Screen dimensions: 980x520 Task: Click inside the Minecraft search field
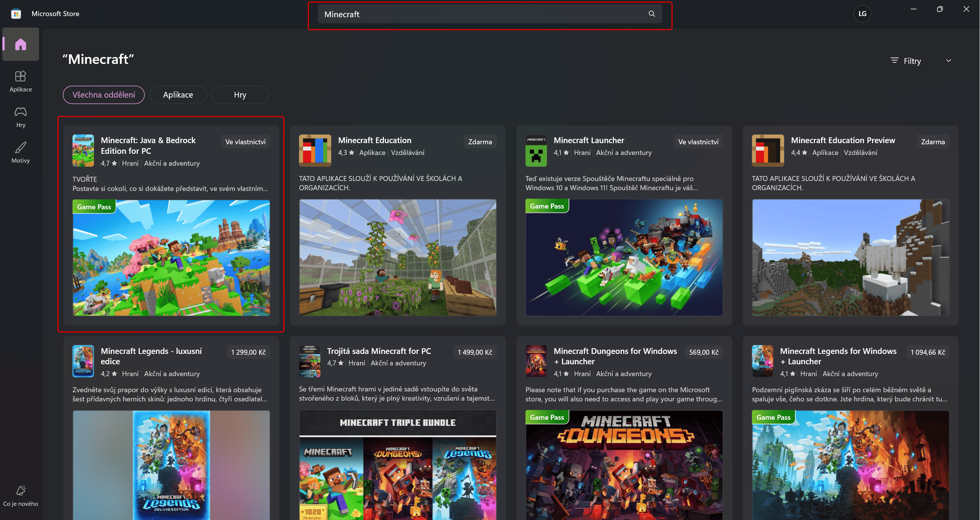click(490, 14)
